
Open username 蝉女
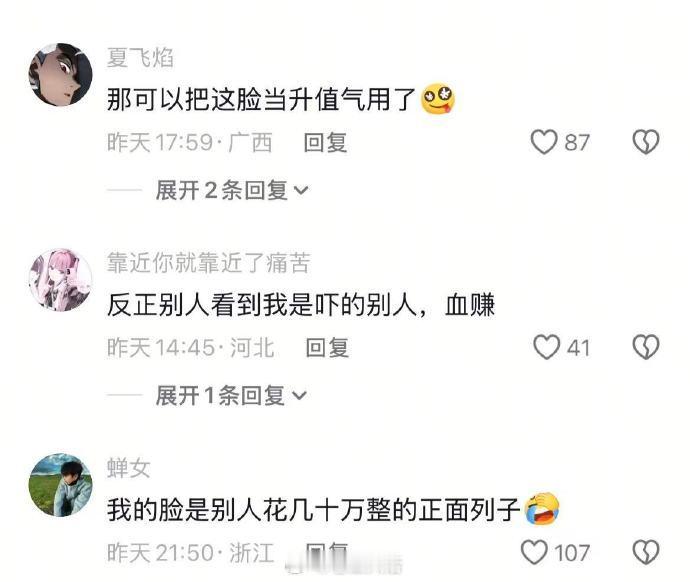pyautogui.click(x=128, y=468)
